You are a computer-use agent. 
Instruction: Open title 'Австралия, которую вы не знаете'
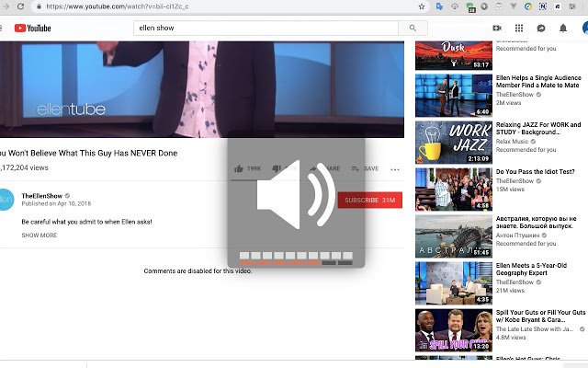point(537,223)
